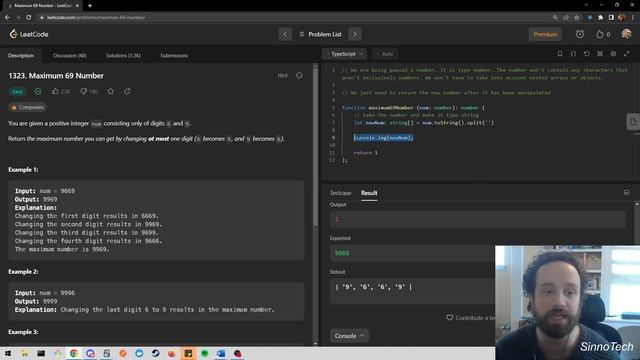The image size is (640, 360).
Task: Open the Problem List
Action: [320, 34]
